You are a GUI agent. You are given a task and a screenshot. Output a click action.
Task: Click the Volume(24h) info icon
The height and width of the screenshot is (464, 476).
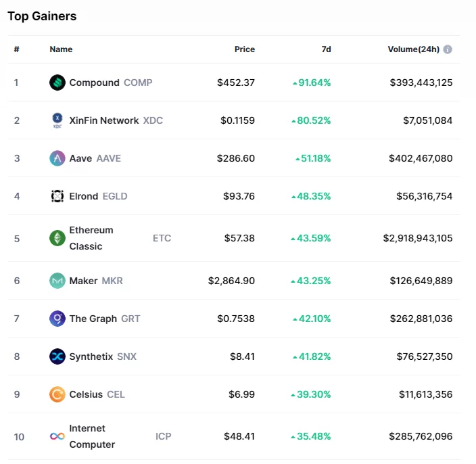(448, 49)
